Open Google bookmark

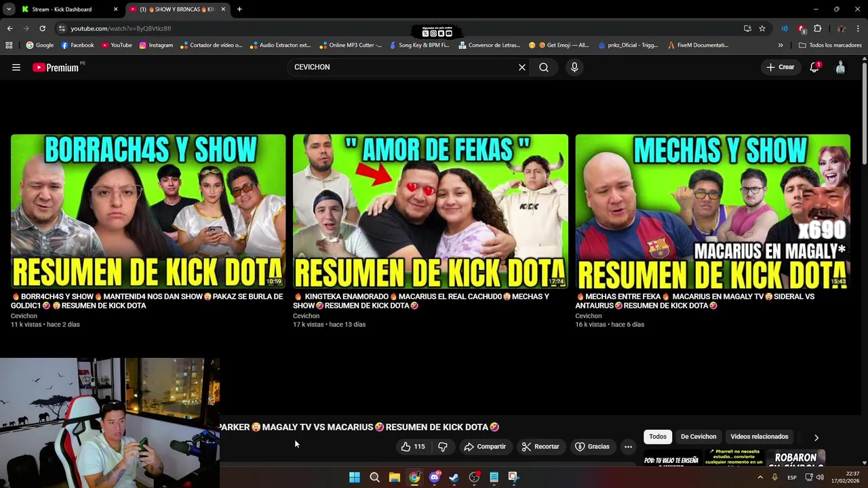(39, 45)
